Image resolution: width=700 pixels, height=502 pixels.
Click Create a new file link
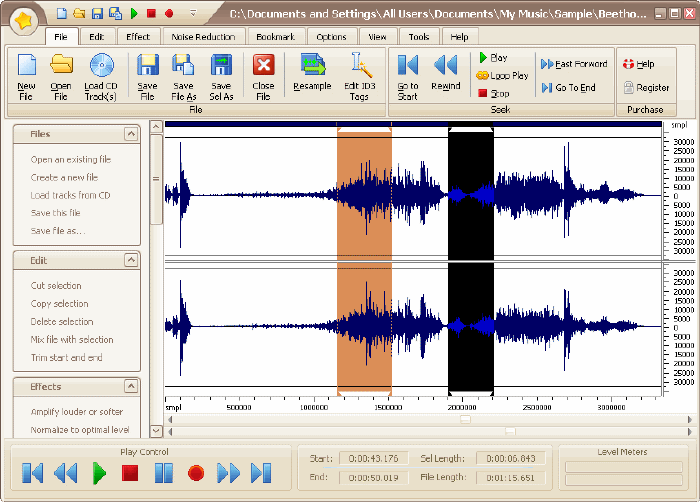[64, 177]
